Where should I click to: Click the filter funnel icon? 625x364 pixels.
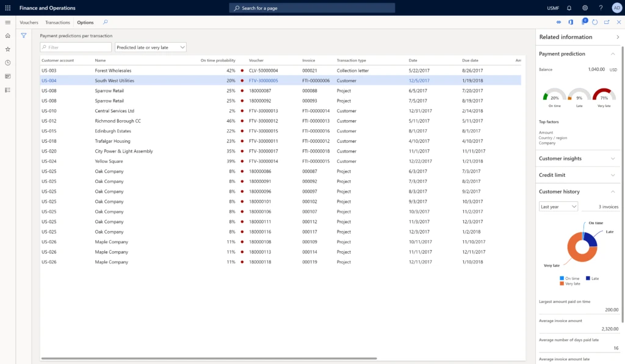(23, 35)
